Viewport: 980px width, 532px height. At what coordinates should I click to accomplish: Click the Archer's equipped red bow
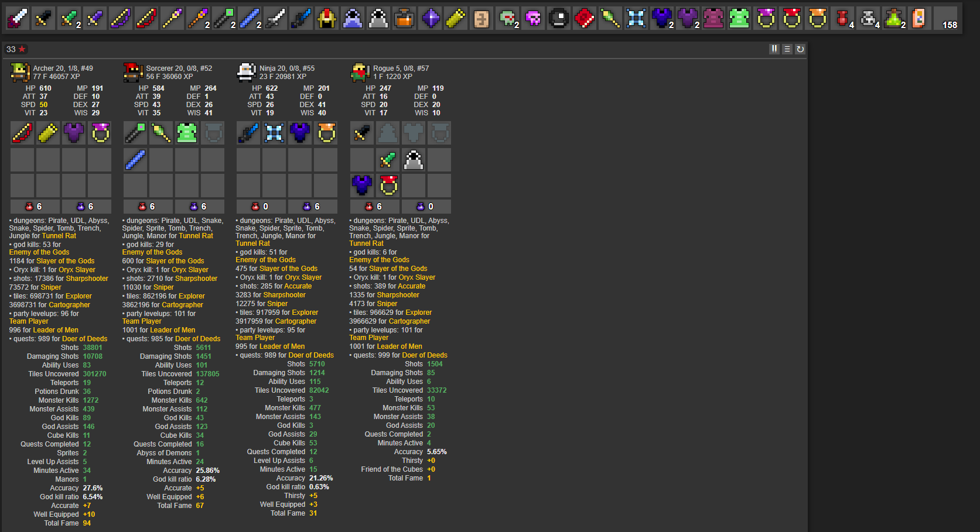coord(22,133)
